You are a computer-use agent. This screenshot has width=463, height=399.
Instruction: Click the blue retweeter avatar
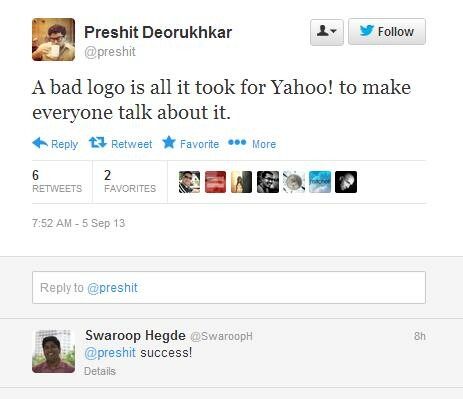(x=320, y=182)
